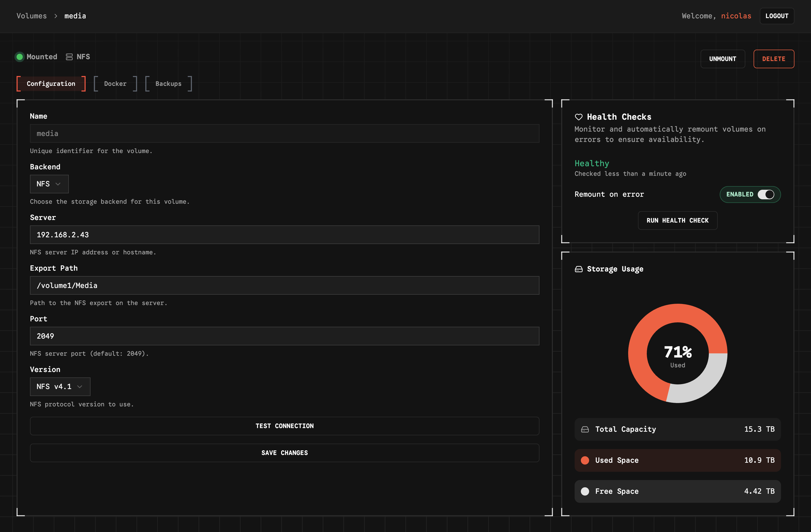Click the orange Used Space dot
The image size is (811, 532).
pos(585,460)
